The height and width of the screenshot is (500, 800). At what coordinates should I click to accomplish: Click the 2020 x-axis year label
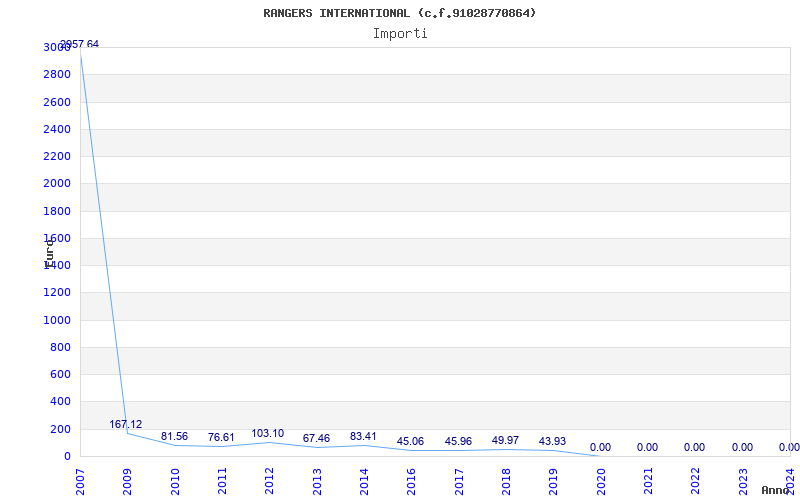pyautogui.click(x=600, y=480)
